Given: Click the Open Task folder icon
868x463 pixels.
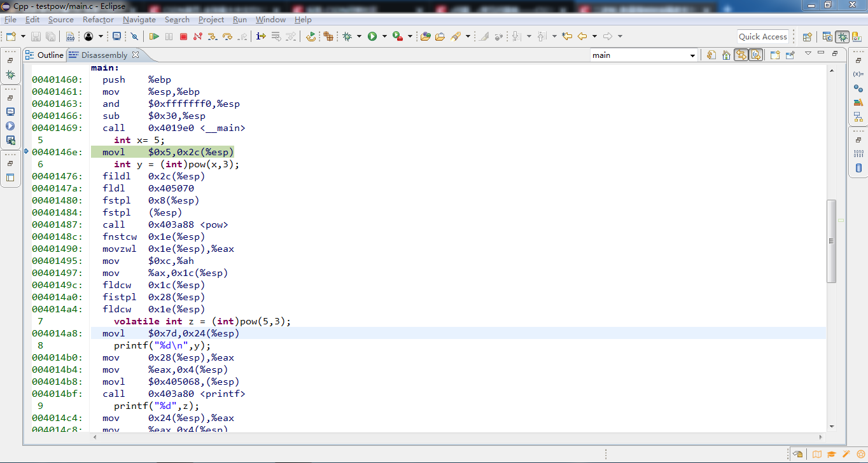Looking at the screenshot, I should pyautogui.click(x=440, y=37).
